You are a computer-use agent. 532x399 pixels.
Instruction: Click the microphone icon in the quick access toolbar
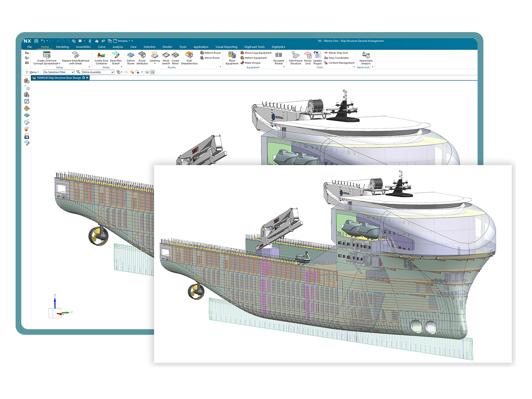pos(90,41)
